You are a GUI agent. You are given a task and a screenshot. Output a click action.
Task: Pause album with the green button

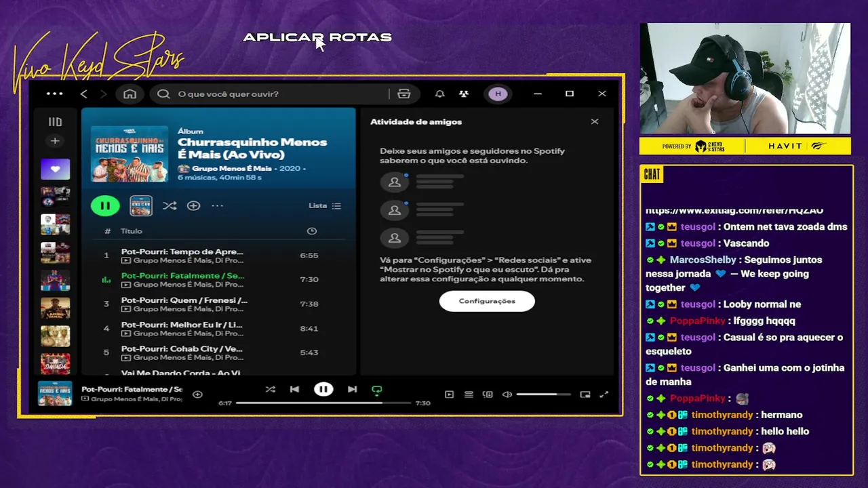tap(105, 205)
